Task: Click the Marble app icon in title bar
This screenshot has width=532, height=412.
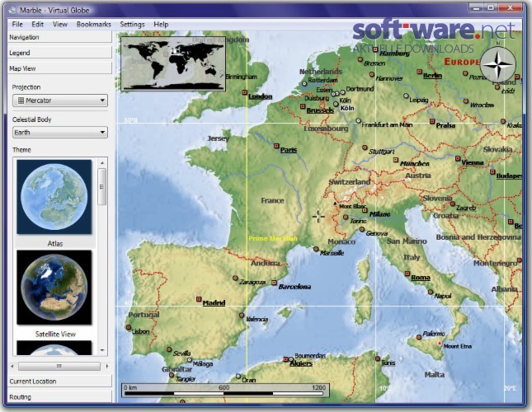Action: coord(12,10)
